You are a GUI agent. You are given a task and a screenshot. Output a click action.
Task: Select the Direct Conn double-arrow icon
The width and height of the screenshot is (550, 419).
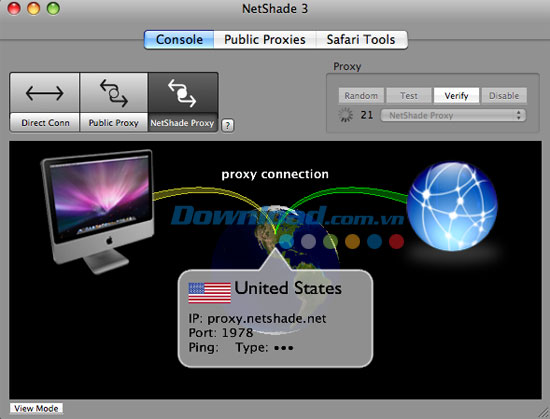[x=45, y=93]
